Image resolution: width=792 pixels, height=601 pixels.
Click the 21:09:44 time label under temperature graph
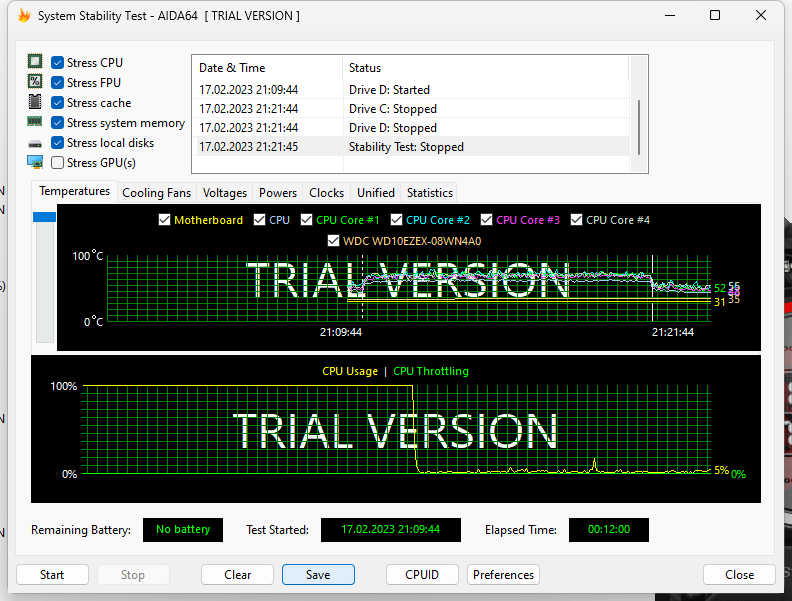341,332
